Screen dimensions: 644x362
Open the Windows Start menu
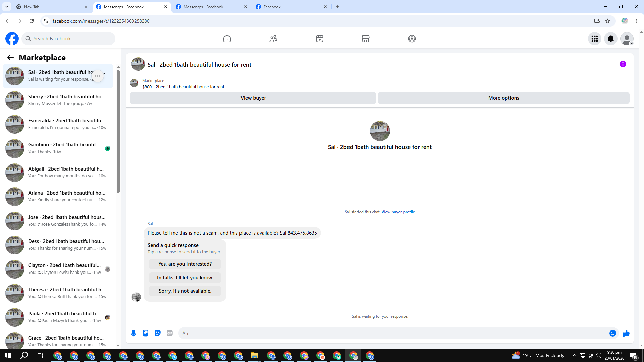[8, 355]
